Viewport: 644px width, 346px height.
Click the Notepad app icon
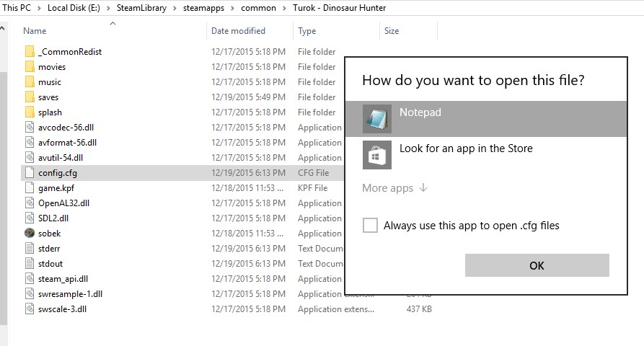[x=377, y=119]
